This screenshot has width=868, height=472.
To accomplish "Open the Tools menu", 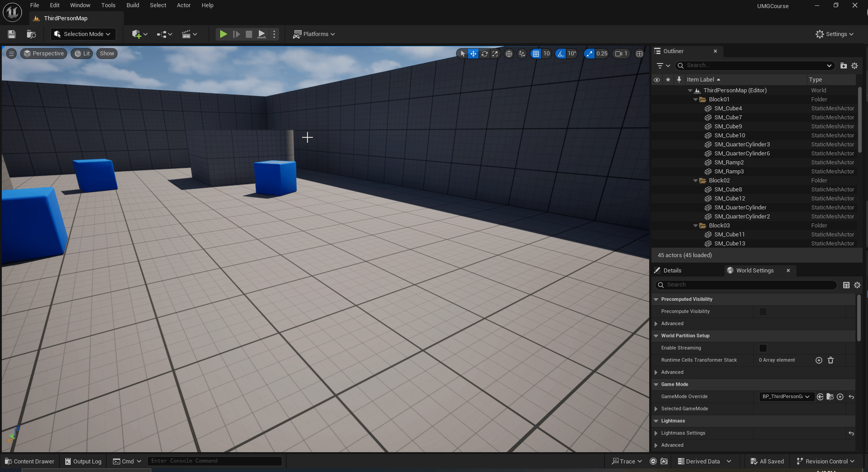I will click(x=108, y=5).
